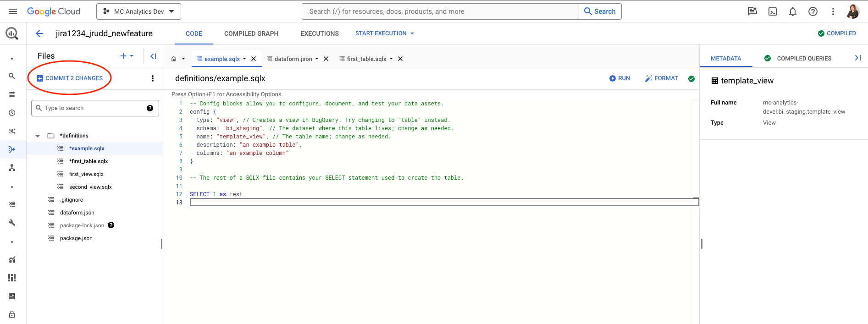The image size is (868, 324).
Task: Click Commit 2 Changes button
Action: [x=70, y=78]
